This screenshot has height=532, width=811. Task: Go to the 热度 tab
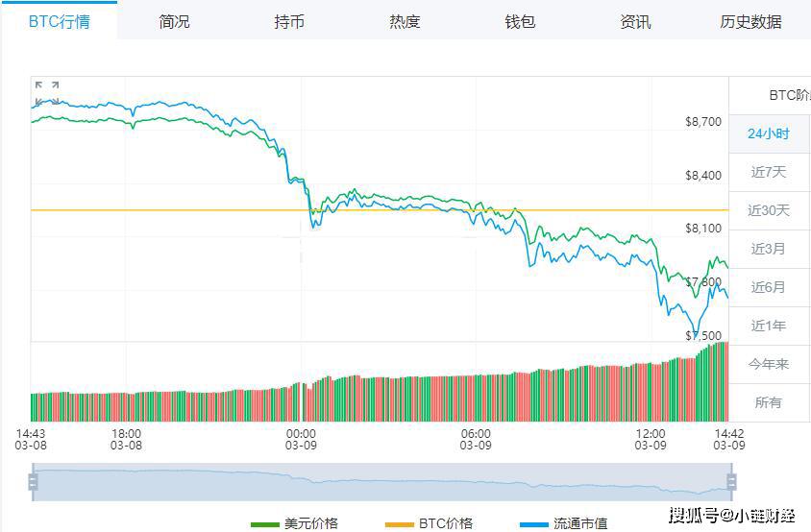pyautogui.click(x=405, y=21)
